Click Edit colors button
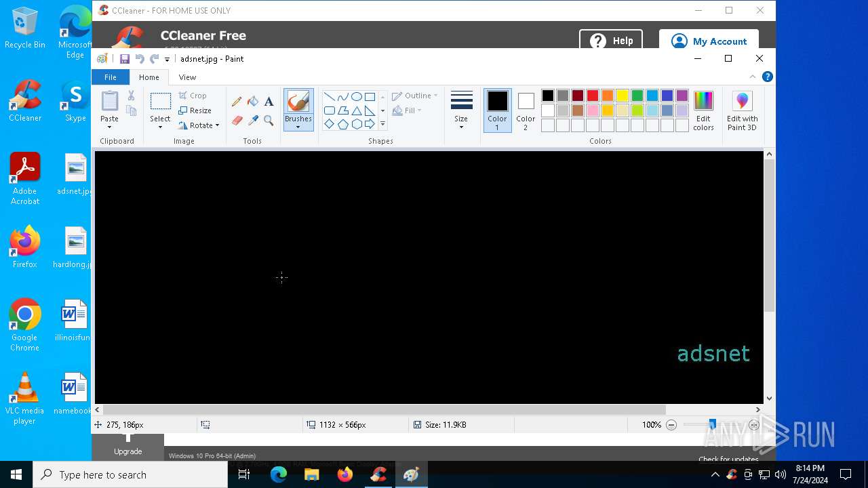Viewport: 868px width, 488px height. click(x=703, y=111)
